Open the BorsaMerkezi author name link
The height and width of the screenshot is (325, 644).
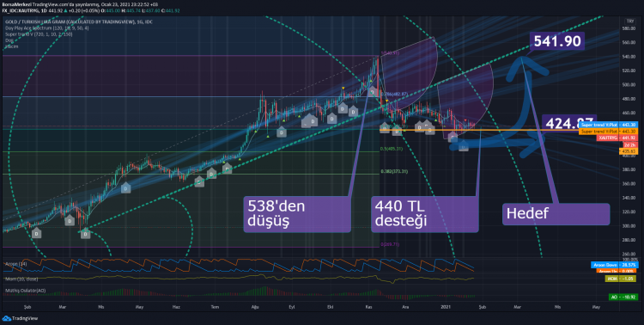(16, 4)
